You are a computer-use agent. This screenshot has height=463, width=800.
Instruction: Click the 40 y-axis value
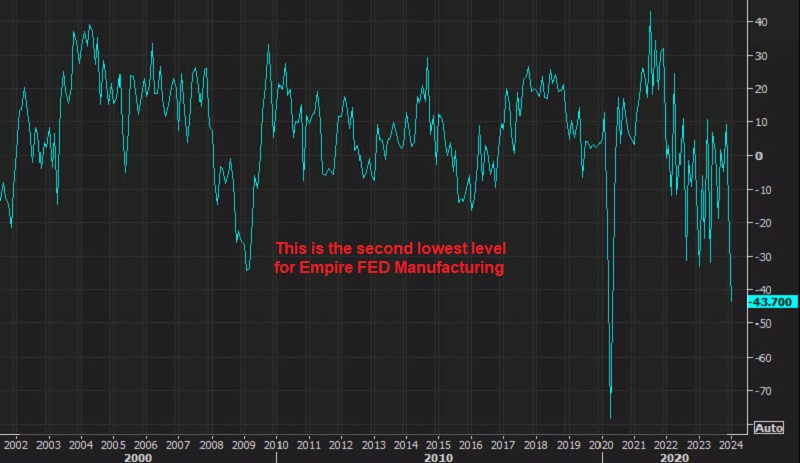coord(761,22)
